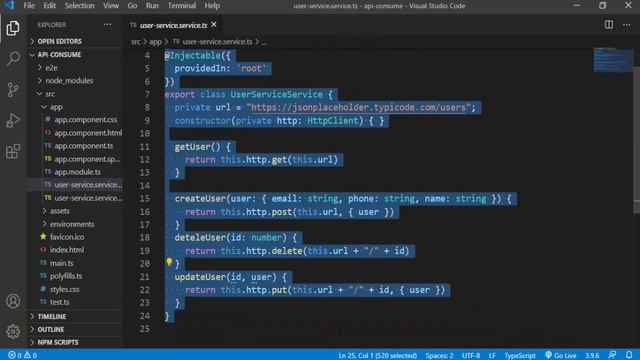Open the Selection menu
The height and width of the screenshot is (360, 640).
pos(79,6)
